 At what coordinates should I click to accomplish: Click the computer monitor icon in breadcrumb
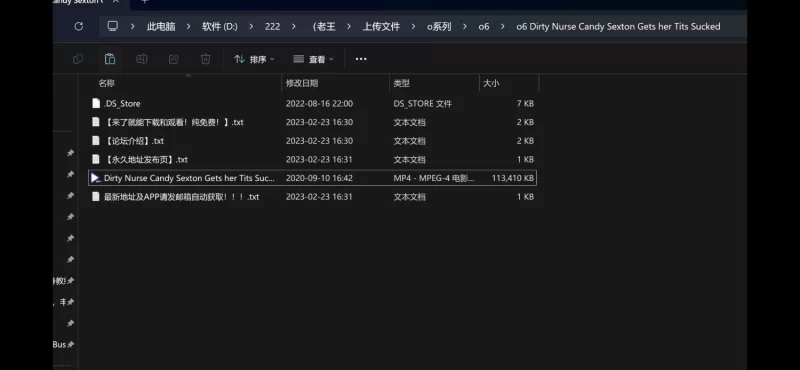[x=113, y=27]
